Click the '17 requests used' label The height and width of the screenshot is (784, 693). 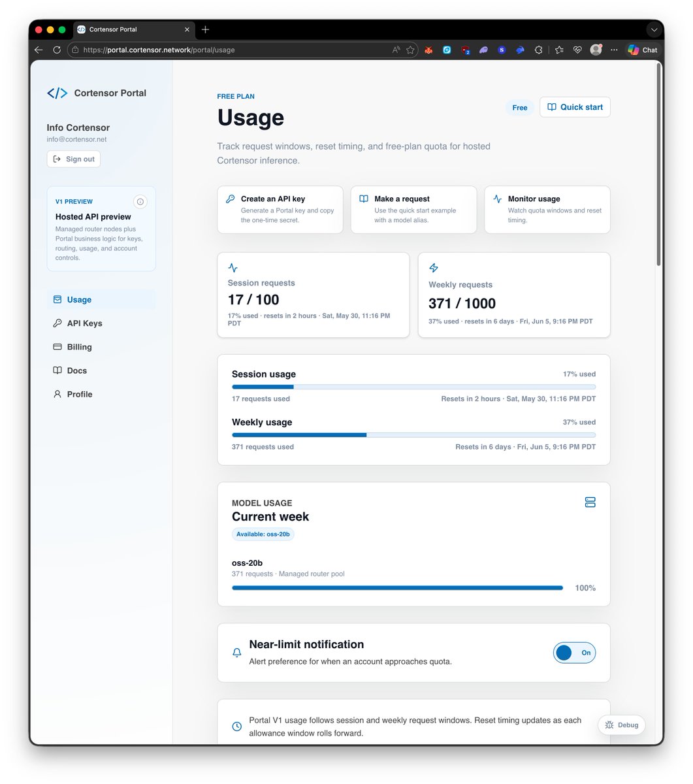pos(261,399)
